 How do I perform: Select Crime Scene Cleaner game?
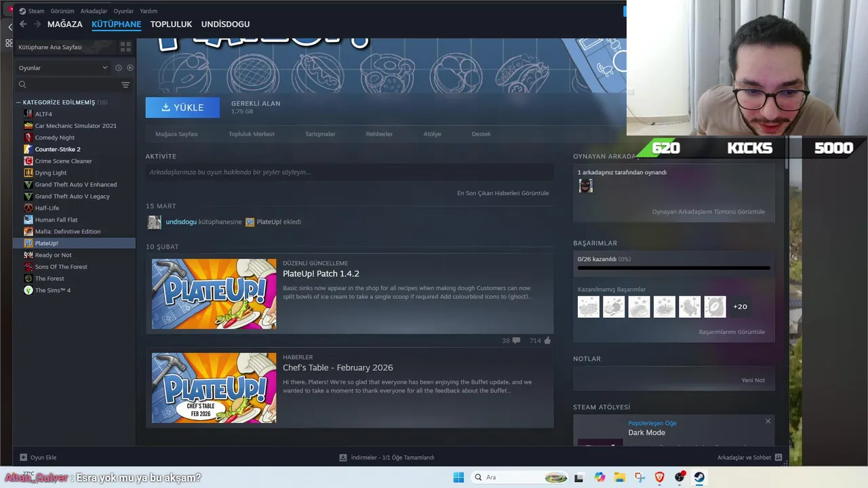[63, 161]
